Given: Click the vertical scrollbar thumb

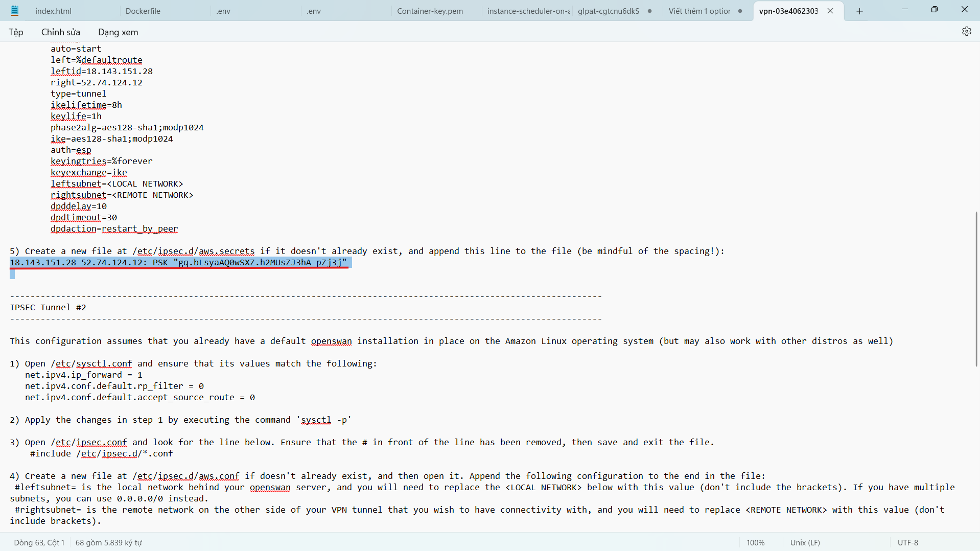Looking at the screenshot, I should coord(976,289).
